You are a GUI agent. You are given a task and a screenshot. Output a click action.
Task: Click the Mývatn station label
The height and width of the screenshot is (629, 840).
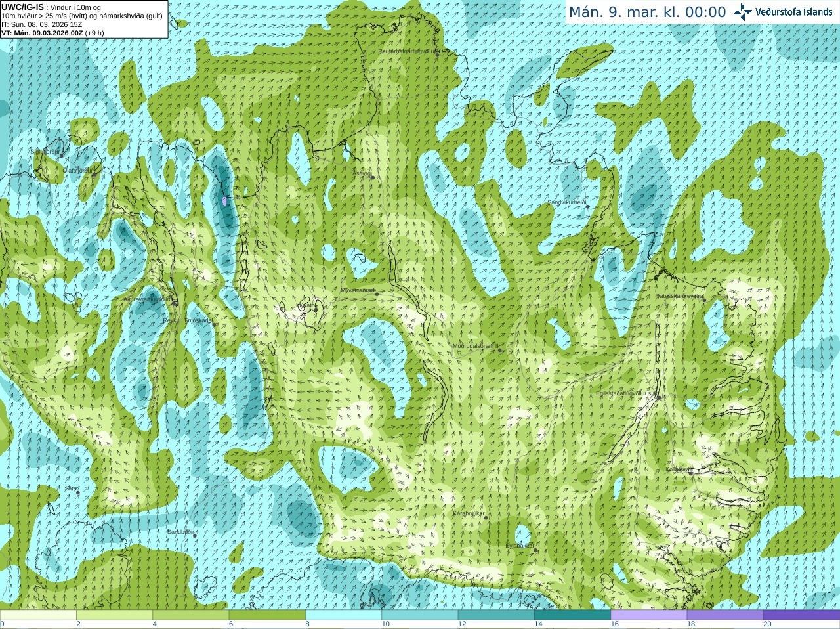(306, 305)
